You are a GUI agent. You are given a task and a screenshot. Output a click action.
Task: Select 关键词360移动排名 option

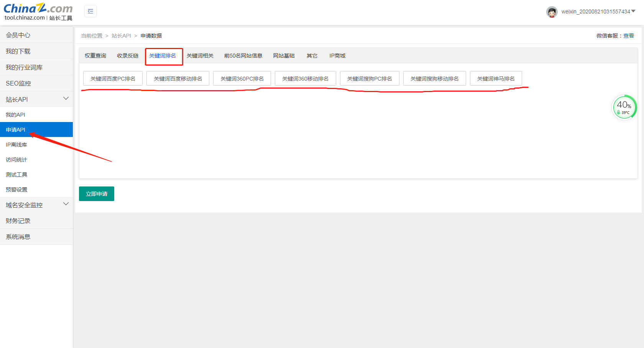pos(305,79)
